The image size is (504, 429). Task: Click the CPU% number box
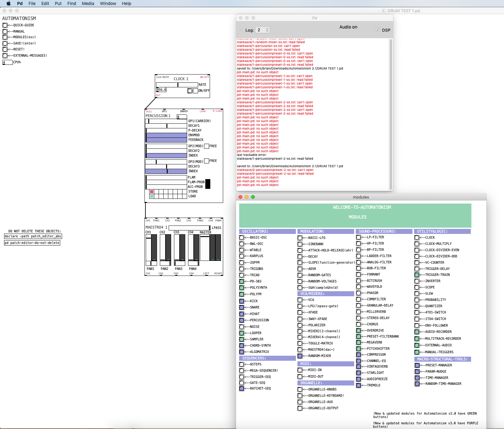[8, 62]
